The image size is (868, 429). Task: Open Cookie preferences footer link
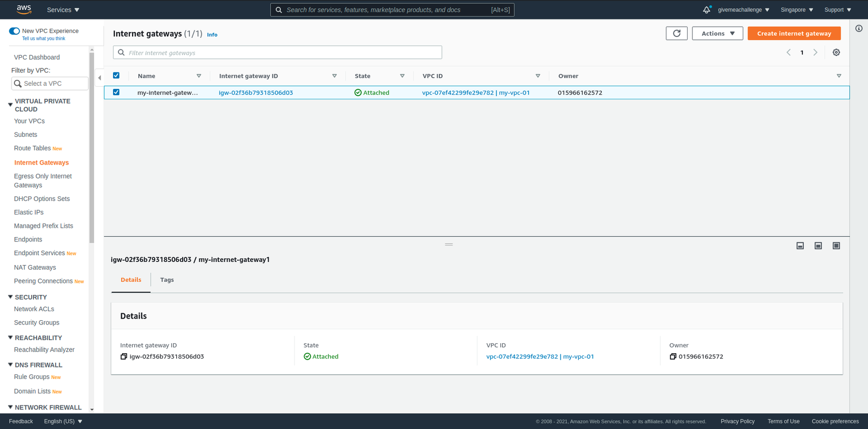[835, 421]
